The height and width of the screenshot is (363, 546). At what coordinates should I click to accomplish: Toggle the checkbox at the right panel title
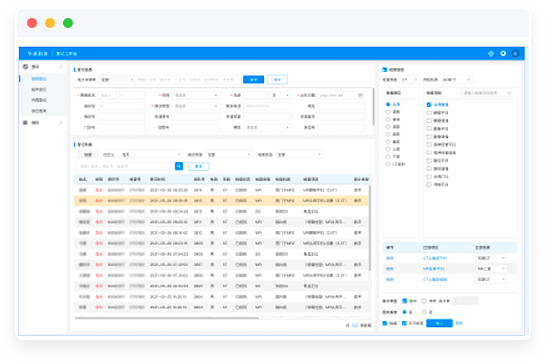[384, 70]
